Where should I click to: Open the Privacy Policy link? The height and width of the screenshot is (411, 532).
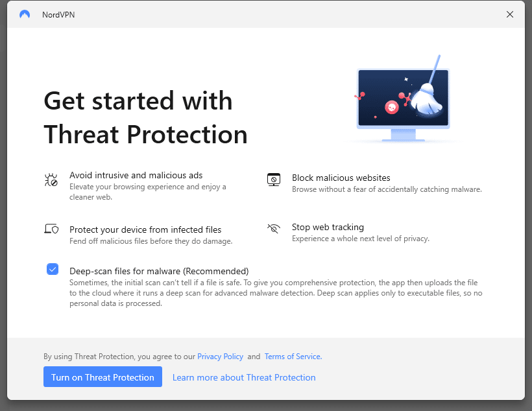(220, 357)
